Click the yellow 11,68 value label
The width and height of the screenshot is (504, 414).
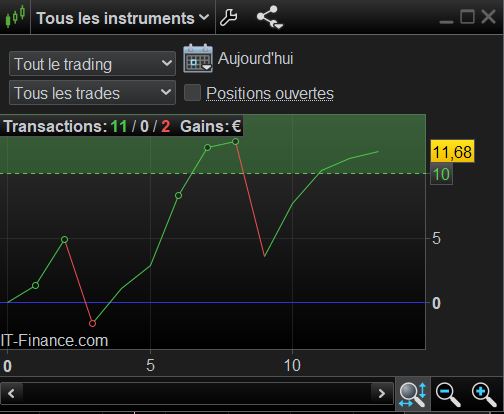coord(452,151)
